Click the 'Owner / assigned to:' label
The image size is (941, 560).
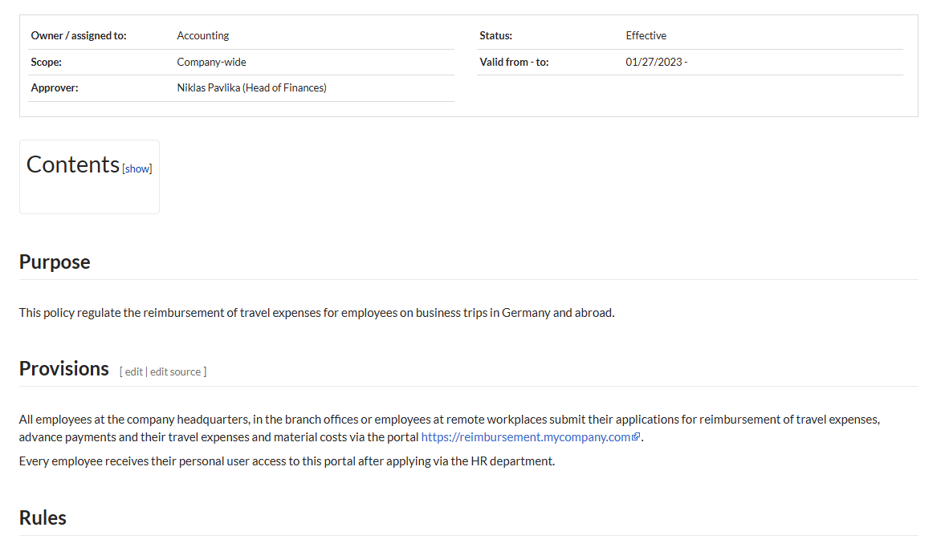pos(79,36)
